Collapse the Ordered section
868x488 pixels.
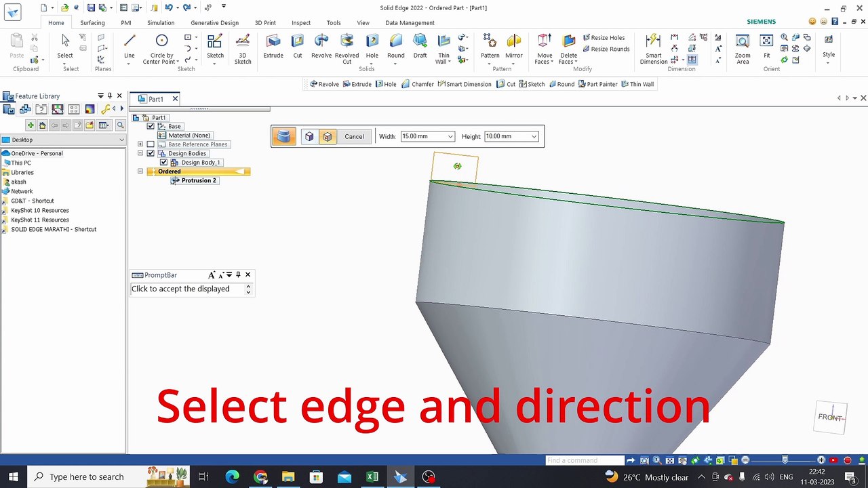pos(140,171)
